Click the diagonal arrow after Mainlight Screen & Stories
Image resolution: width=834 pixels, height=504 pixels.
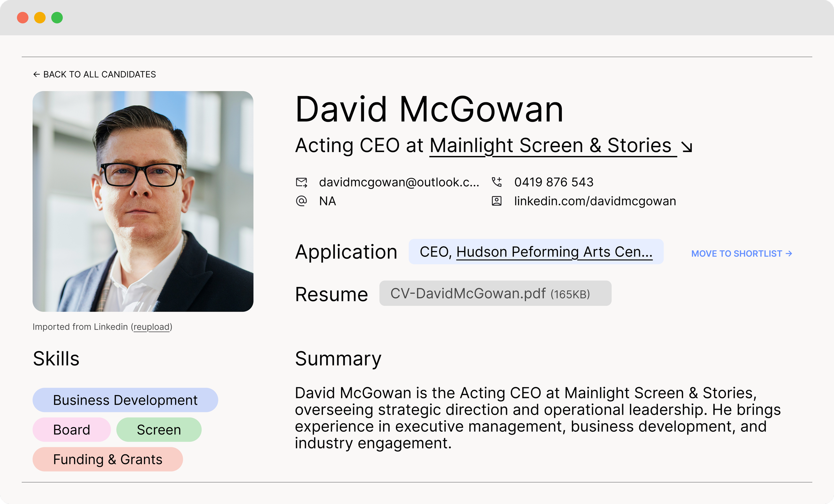(687, 147)
